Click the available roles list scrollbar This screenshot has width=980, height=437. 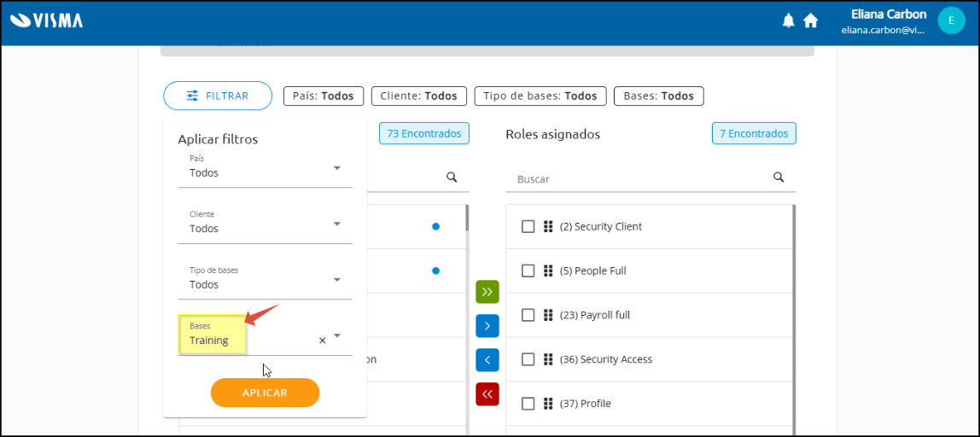point(467,218)
